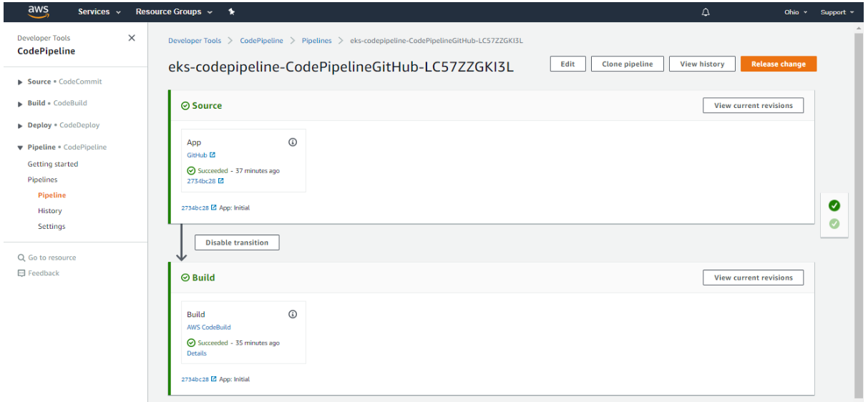Select the highlighted Pipeline sidebar item
This screenshot has height=402, width=868.
(52, 195)
